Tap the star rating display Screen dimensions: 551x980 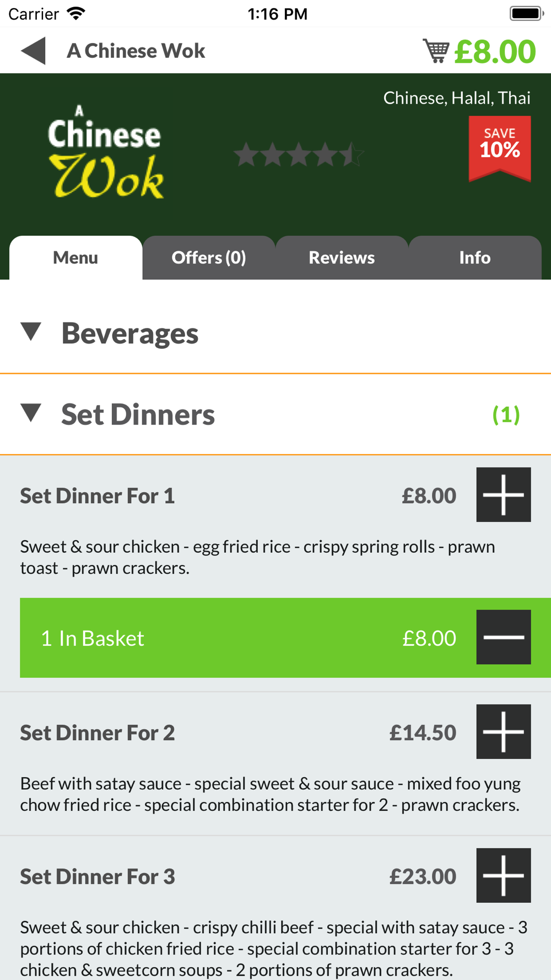[x=299, y=154]
